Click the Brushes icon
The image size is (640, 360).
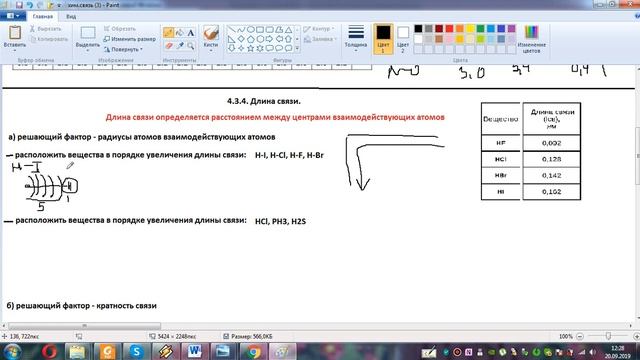click(211, 32)
